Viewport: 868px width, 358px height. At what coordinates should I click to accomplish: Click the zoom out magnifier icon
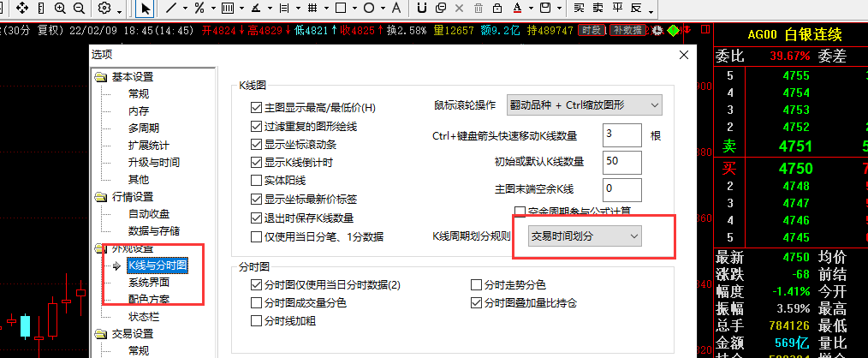point(79,8)
